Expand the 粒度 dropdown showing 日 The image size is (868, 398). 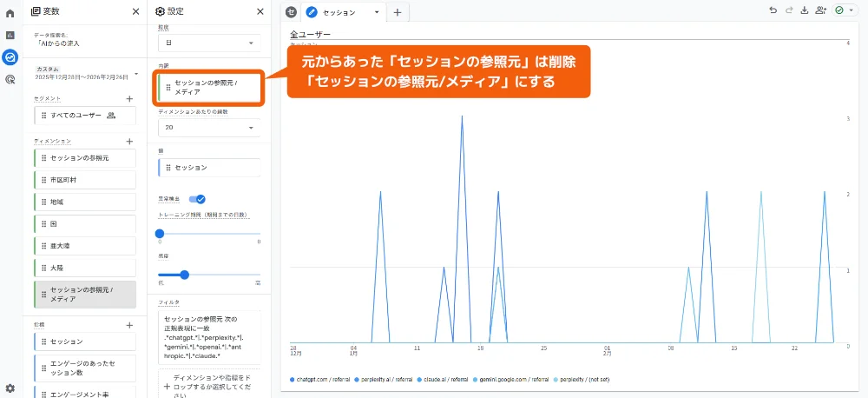pyautogui.click(x=208, y=43)
